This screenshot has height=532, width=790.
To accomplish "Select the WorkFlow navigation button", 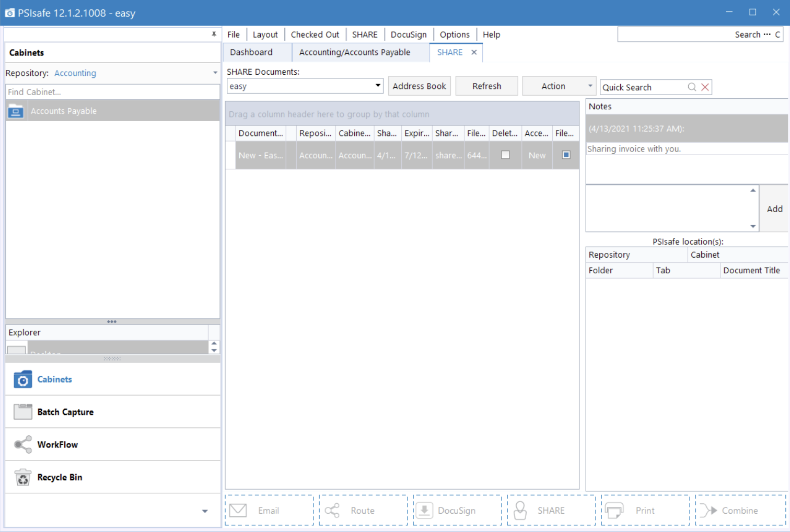I will (x=113, y=445).
